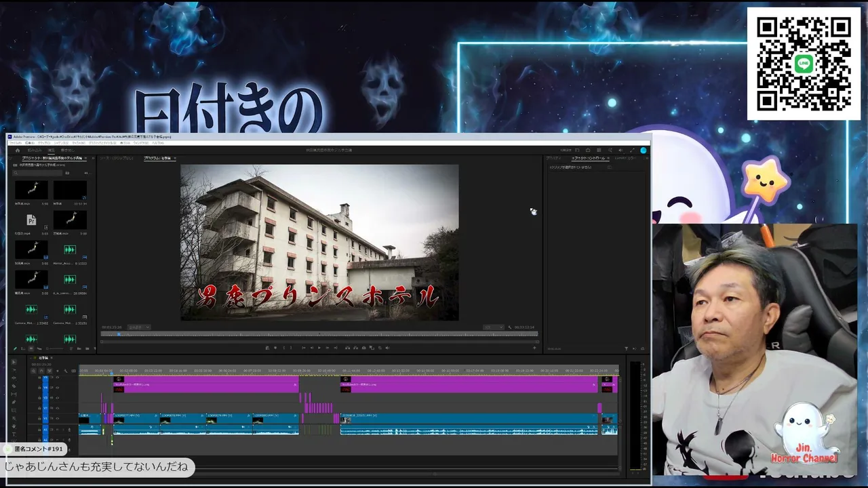This screenshot has width=868, height=488.
Task: Switch project panel to list view
Action: [23, 348]
